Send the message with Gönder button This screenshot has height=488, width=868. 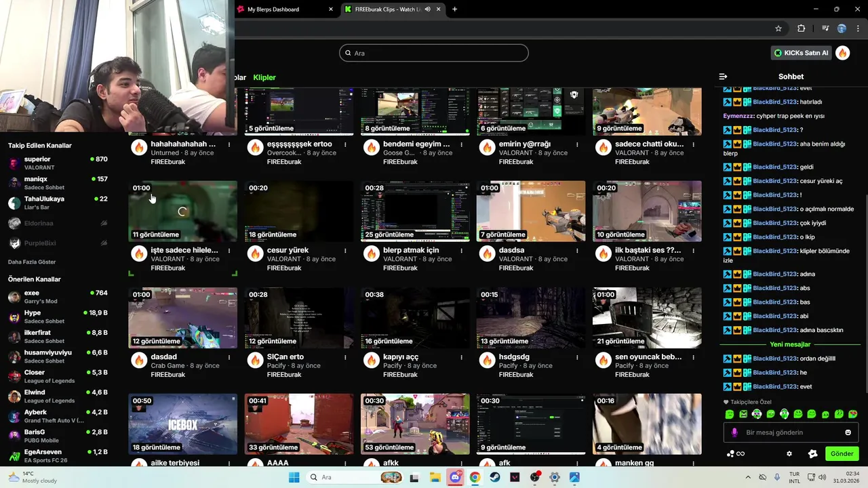(842, 453)
